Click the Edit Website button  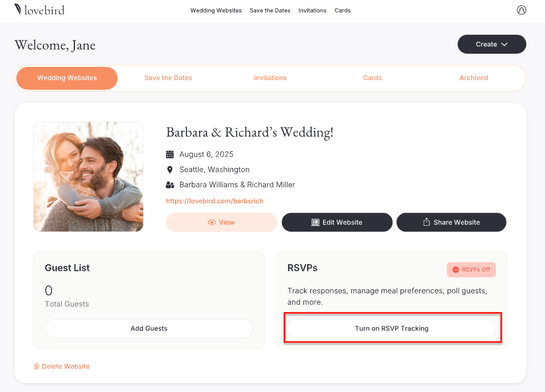click(x=337, y=222)
